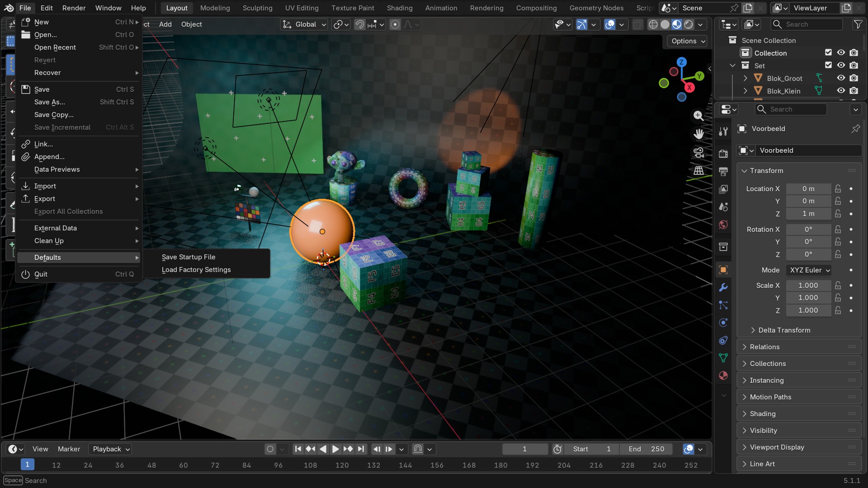Open the Material properties tab icon
The width and height of the screenshot is (868, 488).
click(723, 375)
